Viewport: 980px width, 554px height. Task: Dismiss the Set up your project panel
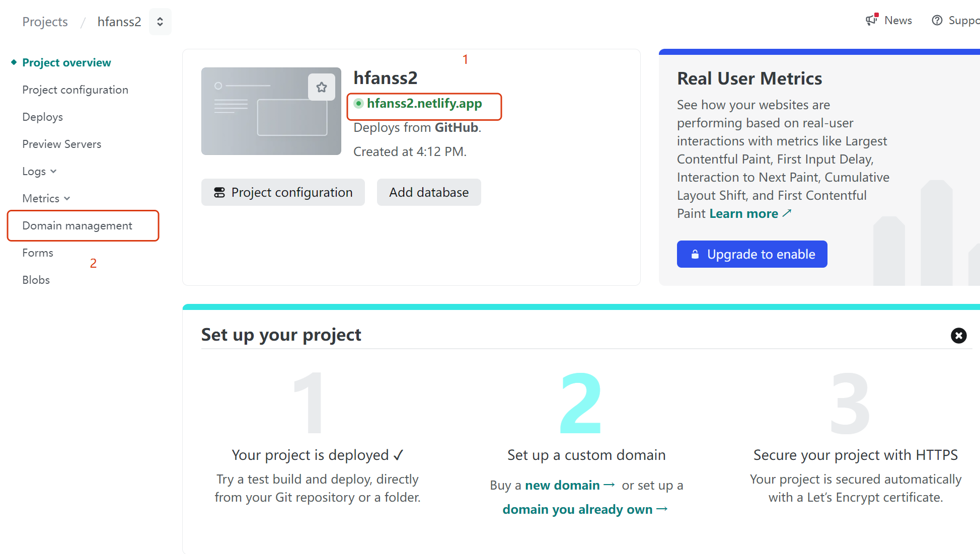pyautogui.click(x=958, y=335)
